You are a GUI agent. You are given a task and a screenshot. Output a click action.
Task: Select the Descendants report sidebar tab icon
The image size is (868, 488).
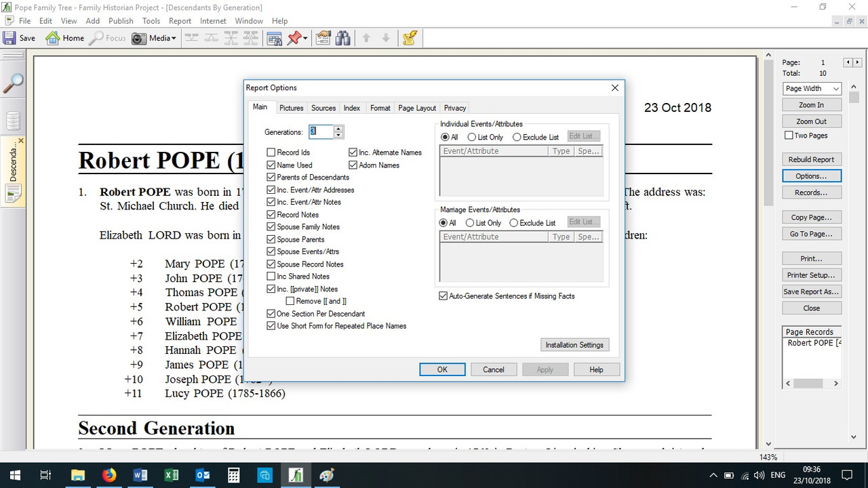14,195
